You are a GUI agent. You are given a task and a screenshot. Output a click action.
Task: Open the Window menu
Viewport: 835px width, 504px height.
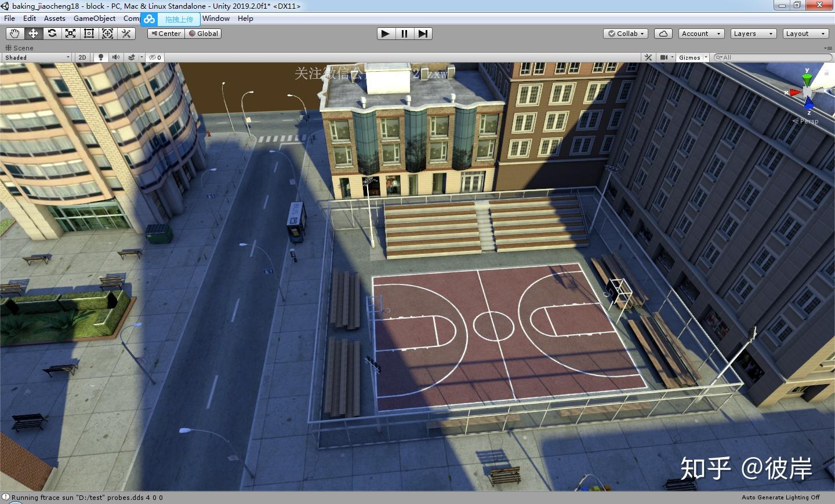(x=216, y=19)
